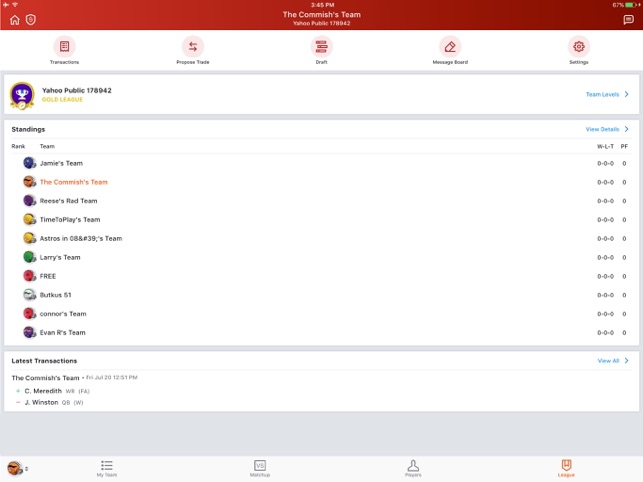643x482 pixels.
Task: Select TimeToPlay's Team helmet icon
Action: tap(30, 219)
